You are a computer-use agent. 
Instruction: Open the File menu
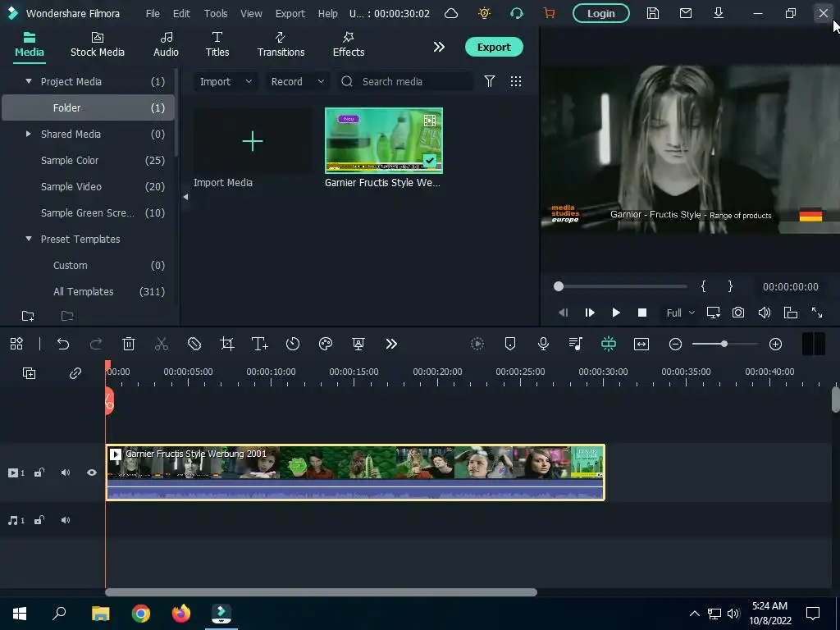[153, 13]
